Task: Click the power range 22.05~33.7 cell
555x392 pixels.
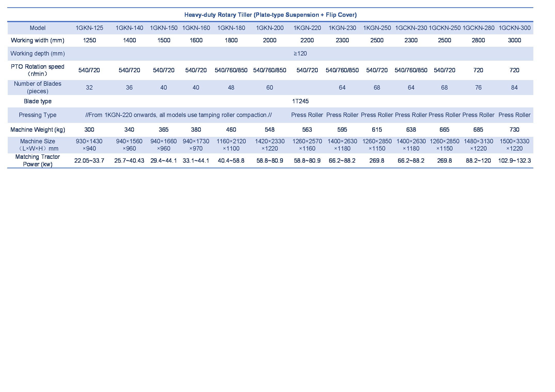Action: pyautogui.click(x=89, y=160)
